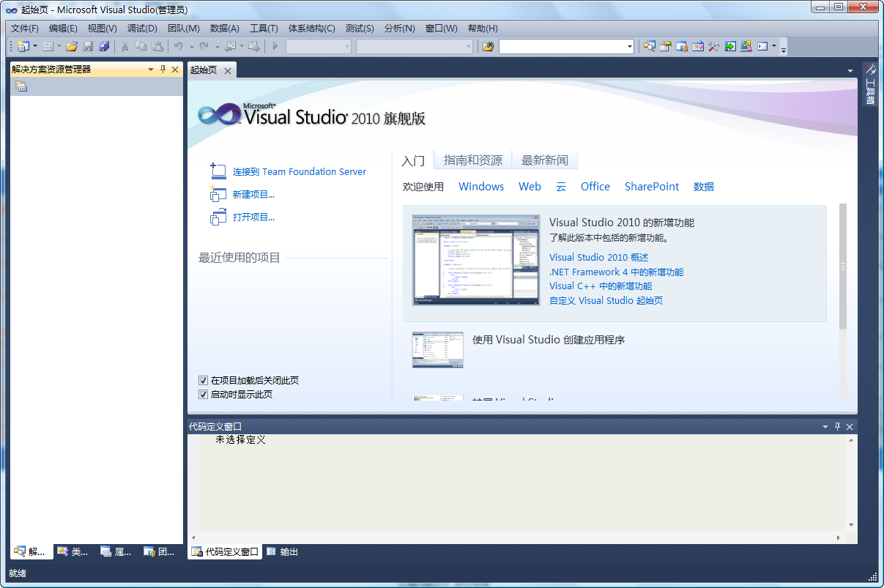Screen dimensions: 884x588
Task: Click the Redo arrow icon
Action: pyautogui.click(x=204, y=46)
